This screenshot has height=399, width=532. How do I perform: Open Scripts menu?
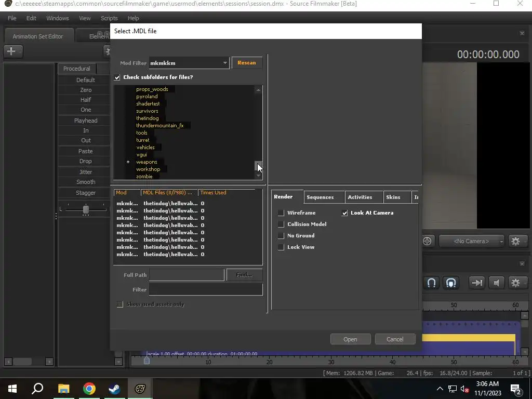pyautogui.click(x=109, y=18)
